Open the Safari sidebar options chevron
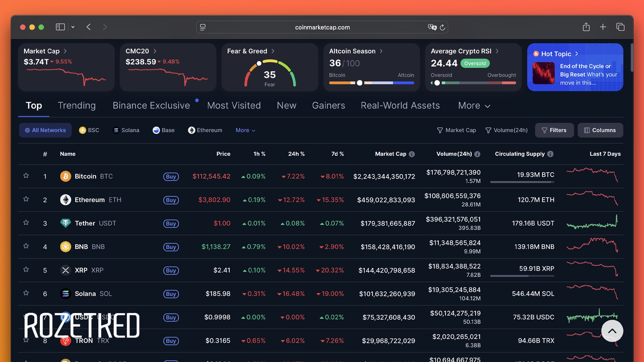The height and width of the screenshot is (362, 644). [73, 27]
